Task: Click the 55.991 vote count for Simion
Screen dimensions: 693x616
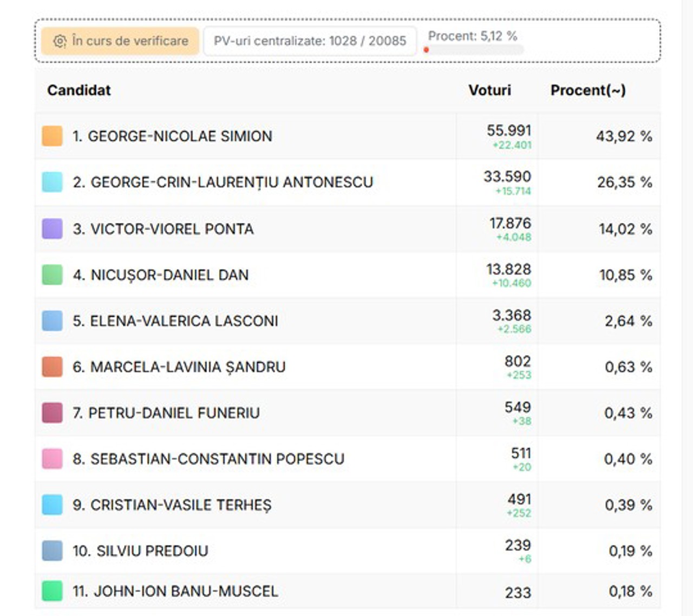Action: click(509, 130)
